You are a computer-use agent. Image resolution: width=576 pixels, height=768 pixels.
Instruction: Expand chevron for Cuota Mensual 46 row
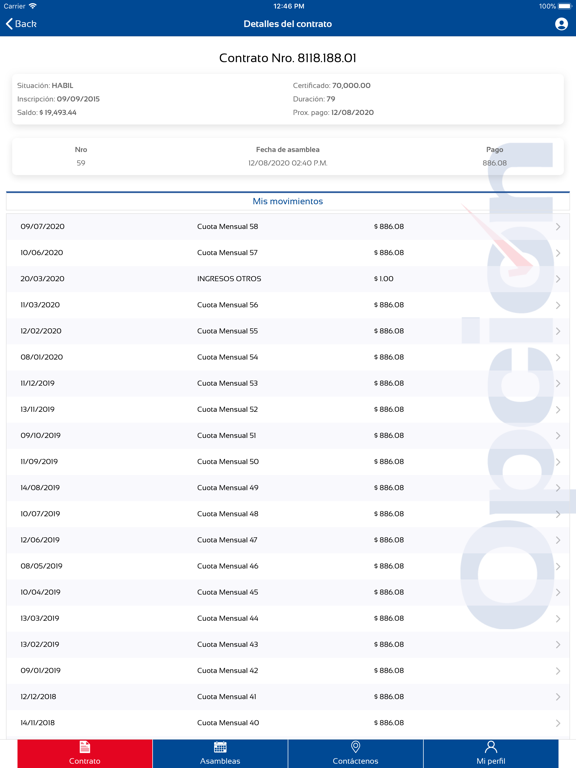[x=558, y=566]
